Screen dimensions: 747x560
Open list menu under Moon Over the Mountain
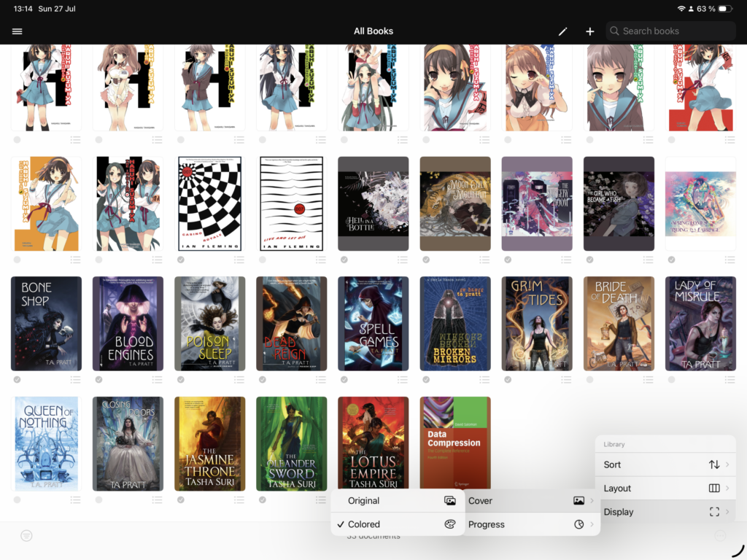pyautogui.click(x=484, y=260)
